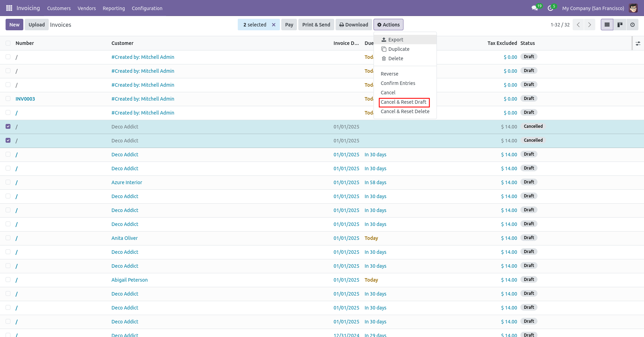Viewport: 644px width, 337px height.
Task: Switch to list view
Action: pyautogui.click(x=607, y=25)
